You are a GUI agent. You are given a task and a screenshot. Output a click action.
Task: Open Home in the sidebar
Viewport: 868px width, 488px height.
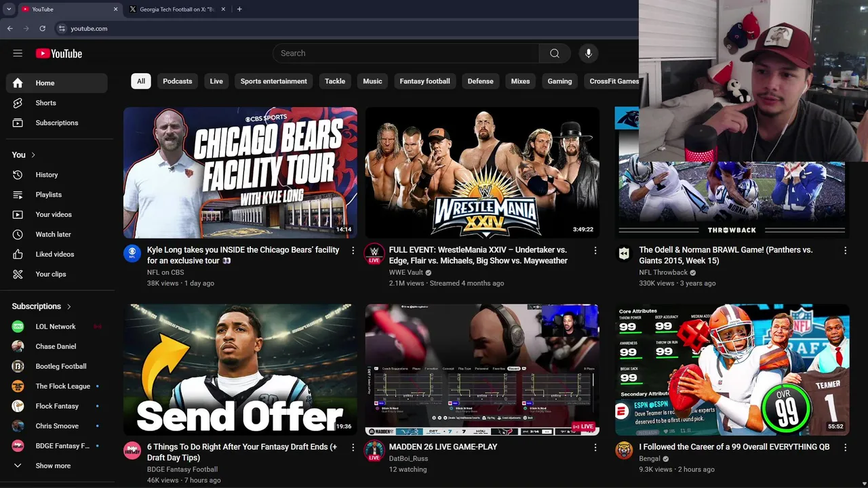(x=57, y=83)
